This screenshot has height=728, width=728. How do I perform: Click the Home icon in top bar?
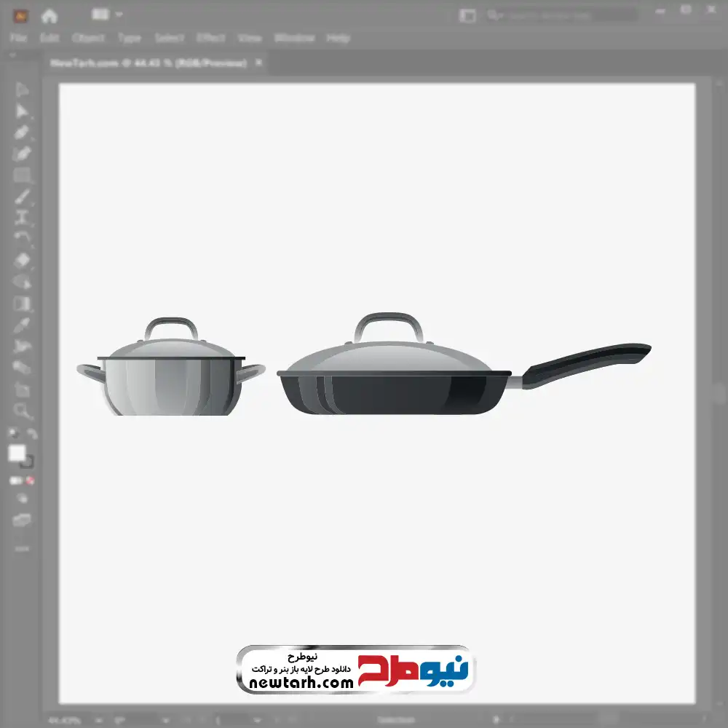[x=49, y=15]
